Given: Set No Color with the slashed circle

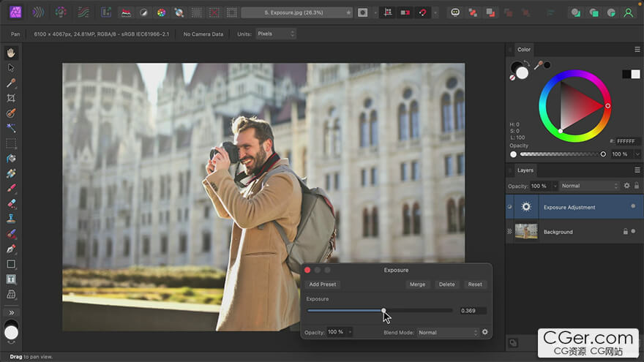Looking at the screenshot, I should coord(512,78).
